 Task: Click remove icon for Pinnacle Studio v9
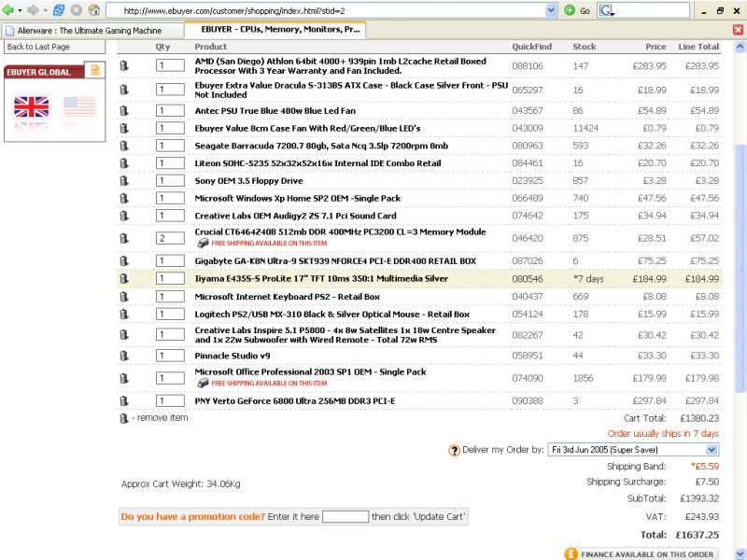click(x=124, y=356)
